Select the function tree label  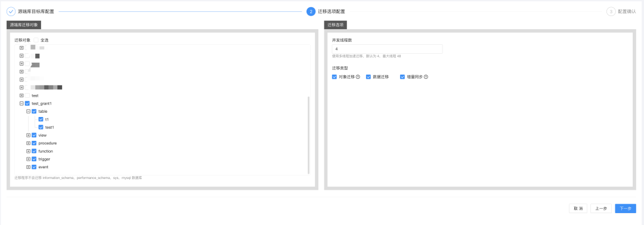pyautogui.click(x=45, y=152)
